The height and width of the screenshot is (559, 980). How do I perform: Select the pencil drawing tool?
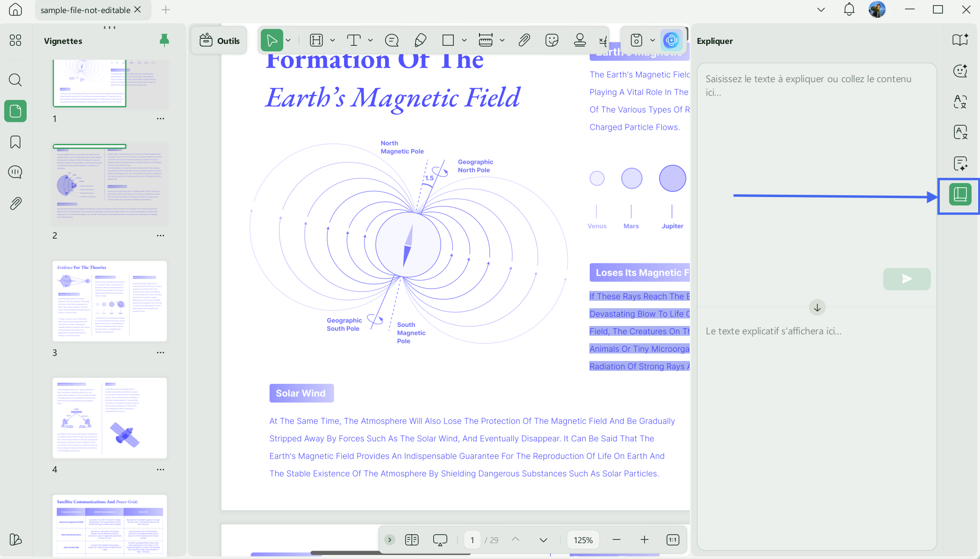(x=420, y=41)
